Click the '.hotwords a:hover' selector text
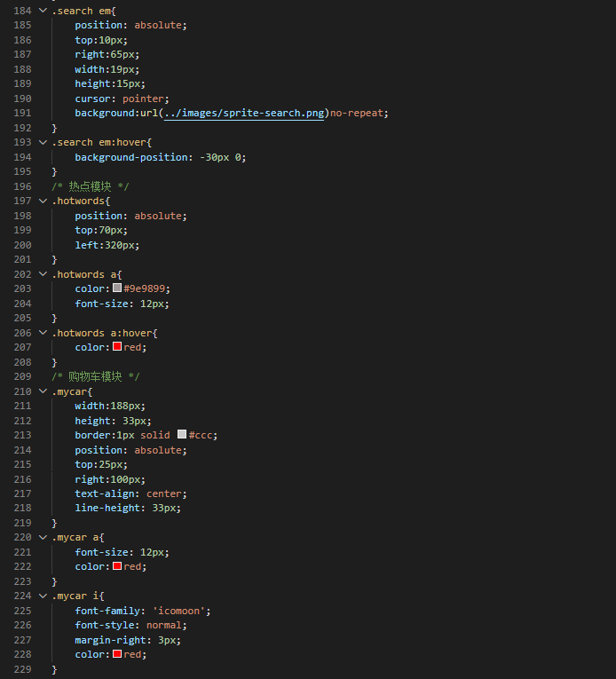 102,333
